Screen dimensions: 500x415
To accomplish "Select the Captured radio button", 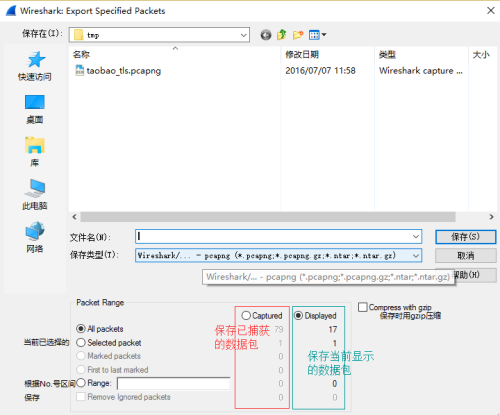I will (x=246, y=315).
